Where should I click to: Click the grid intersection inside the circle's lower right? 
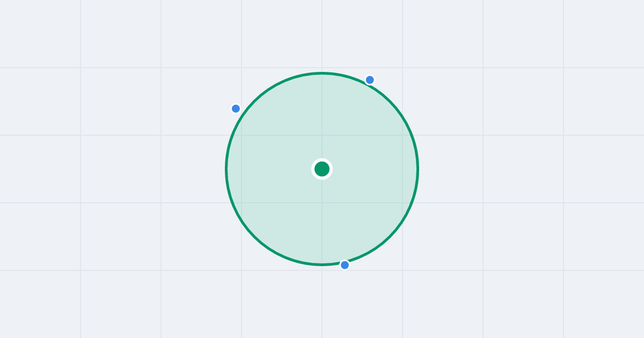(402, 203)
